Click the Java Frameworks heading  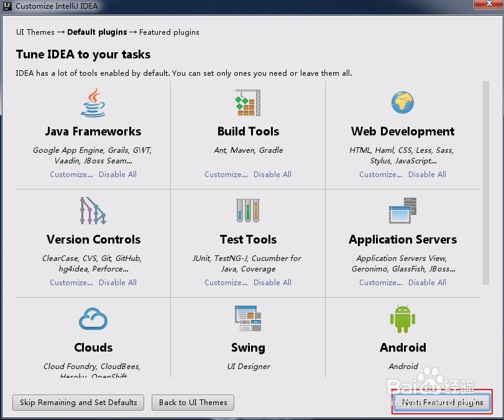tap(93, 132)
